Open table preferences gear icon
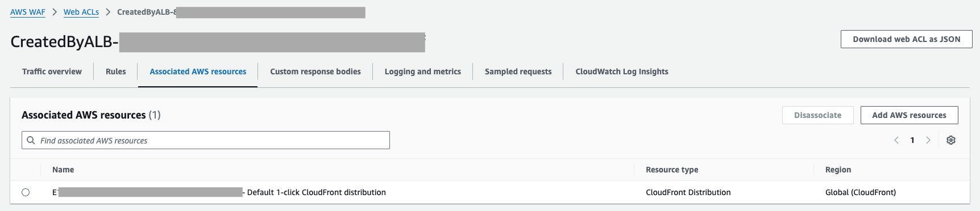This screenshot has height=211, width=980. tap(950, 140)
